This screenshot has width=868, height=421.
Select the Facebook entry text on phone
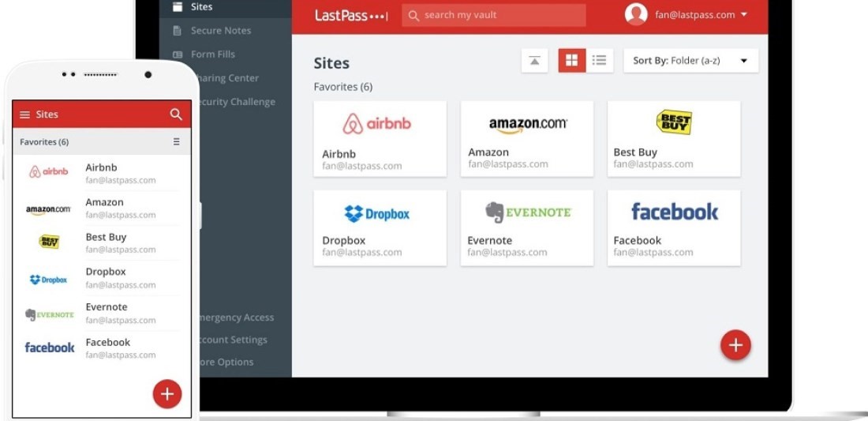coord(121,348)
